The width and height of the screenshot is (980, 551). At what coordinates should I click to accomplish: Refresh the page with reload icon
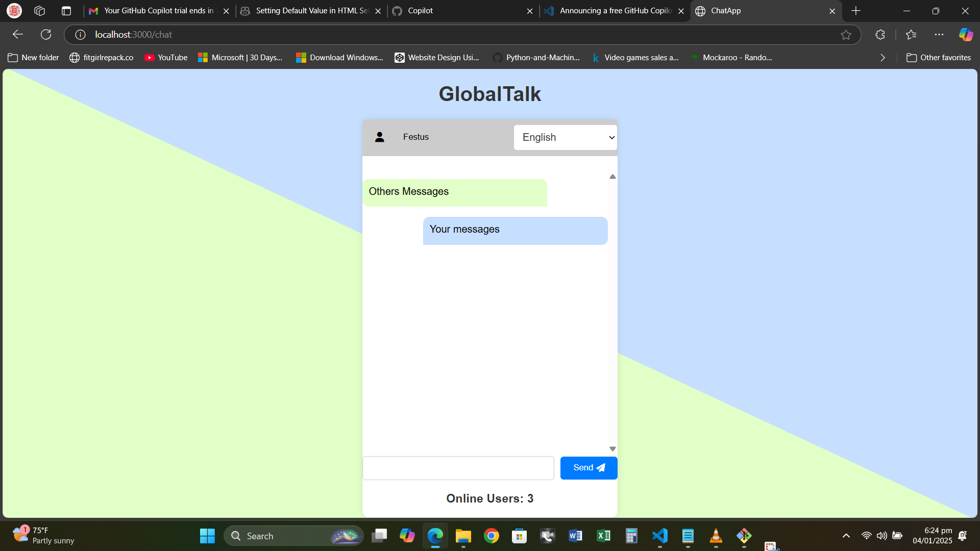pyautogui.click(x=46, y=35)
